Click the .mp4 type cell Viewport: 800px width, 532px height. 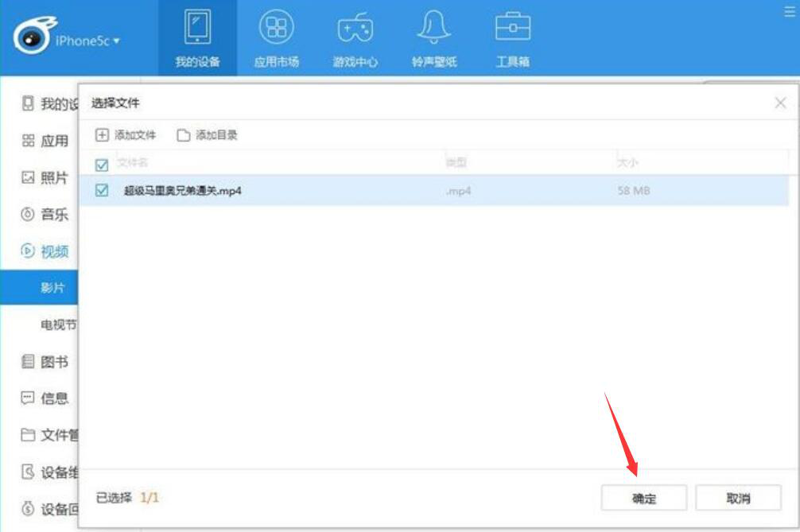[458, 191]
